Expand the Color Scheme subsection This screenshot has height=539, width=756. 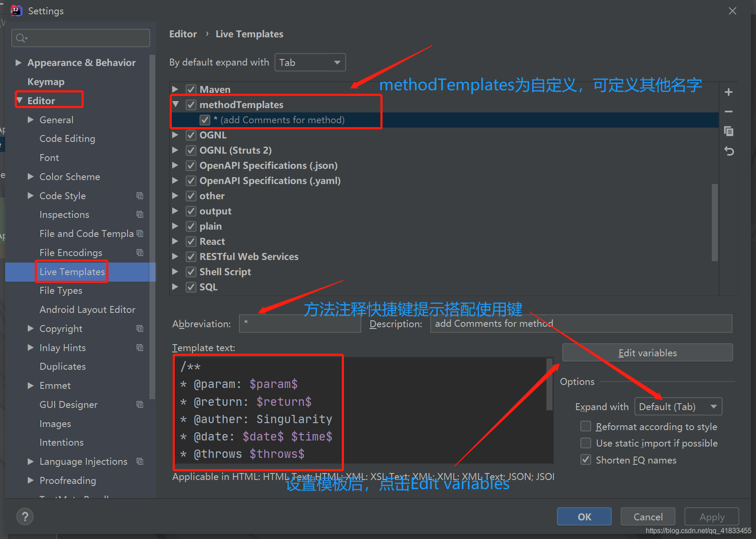30,176
